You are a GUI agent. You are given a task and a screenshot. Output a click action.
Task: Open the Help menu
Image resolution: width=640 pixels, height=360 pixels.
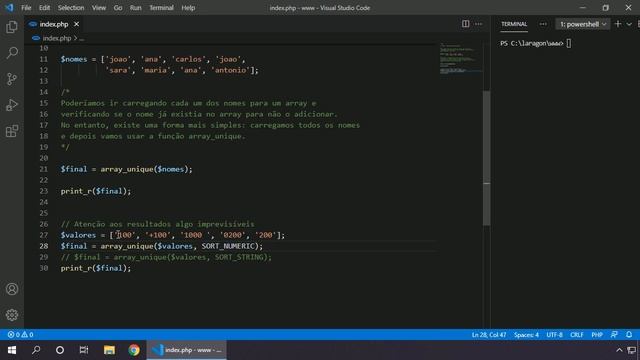(188, 8)
